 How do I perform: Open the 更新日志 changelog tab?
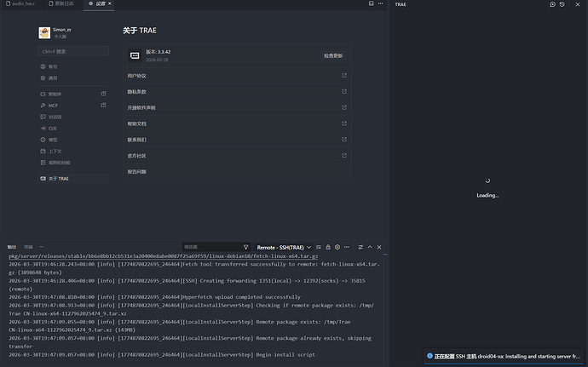click(x=61, y=3)
